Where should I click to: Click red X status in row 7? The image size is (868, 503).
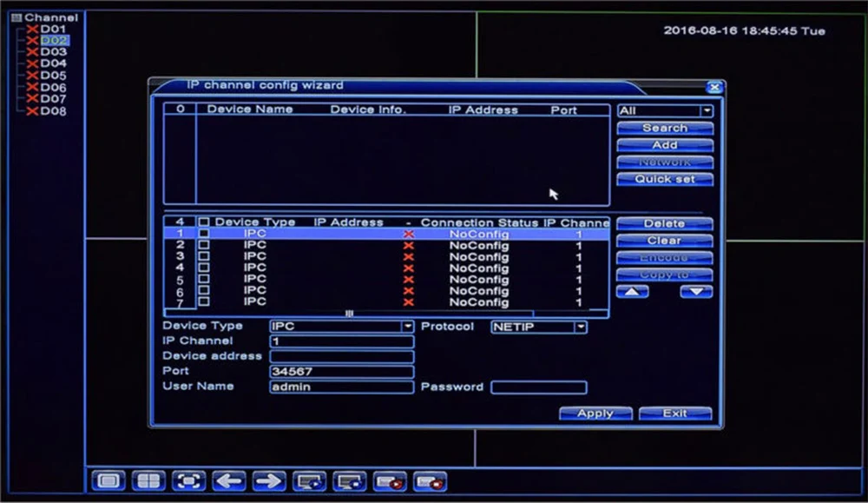click(409, 302)
